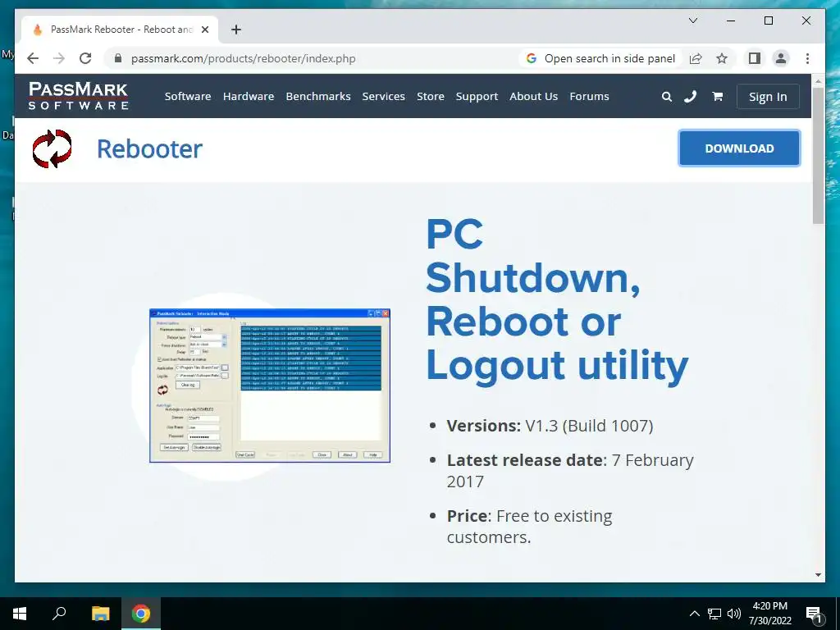
Task: Click 'Versions: V1.3 (Build 1007)' text
Action: (550, 426)
